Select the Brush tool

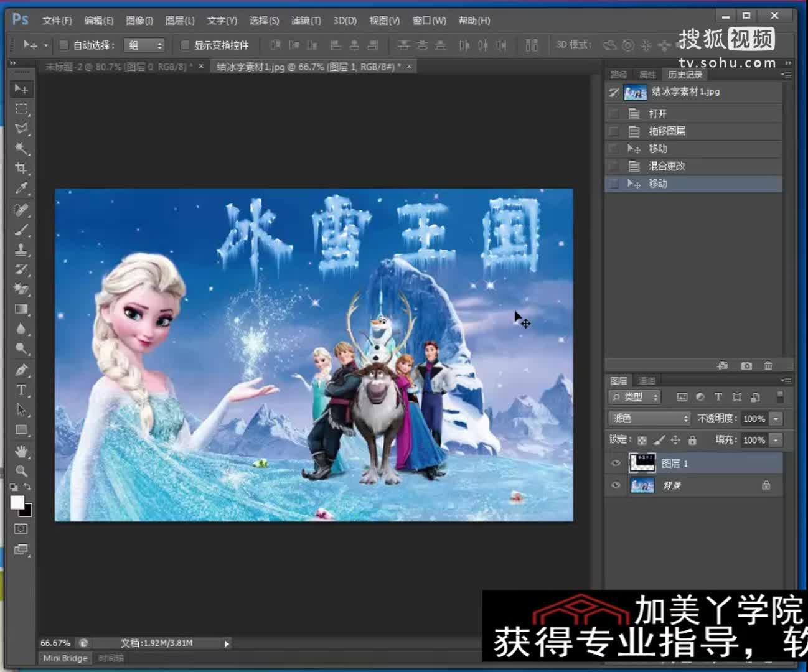[x=21, y=230]
